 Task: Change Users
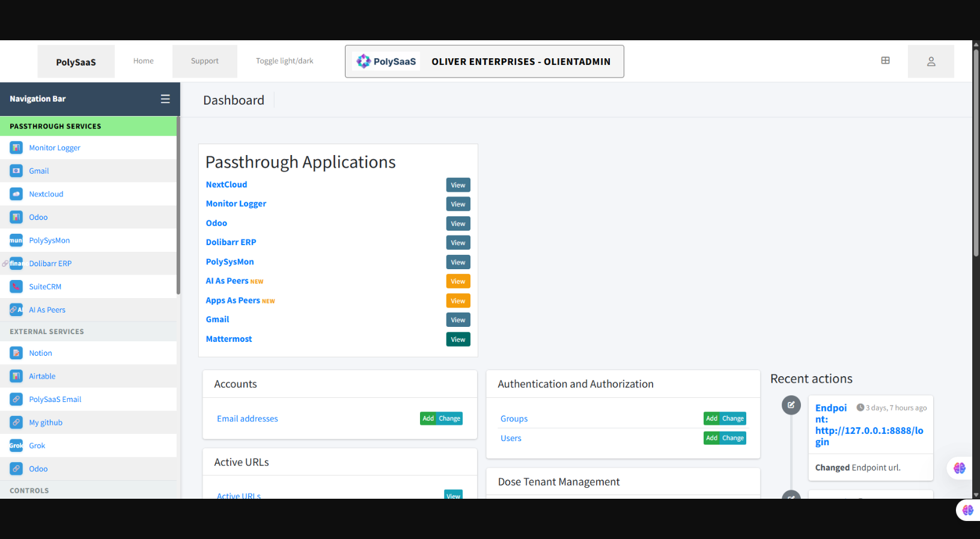(x=733, y=438)
